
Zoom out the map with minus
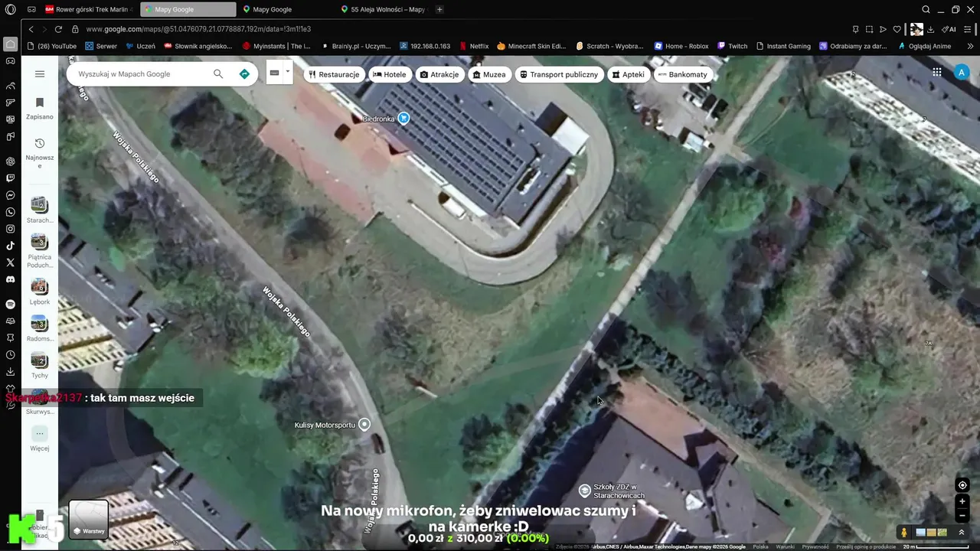tap(962, 515)
